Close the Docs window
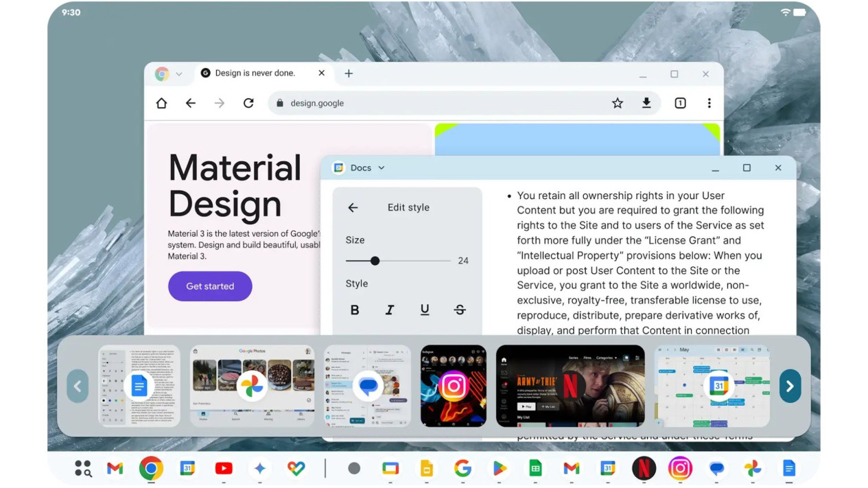Screen dimensions: 868x488 (778, 167)
